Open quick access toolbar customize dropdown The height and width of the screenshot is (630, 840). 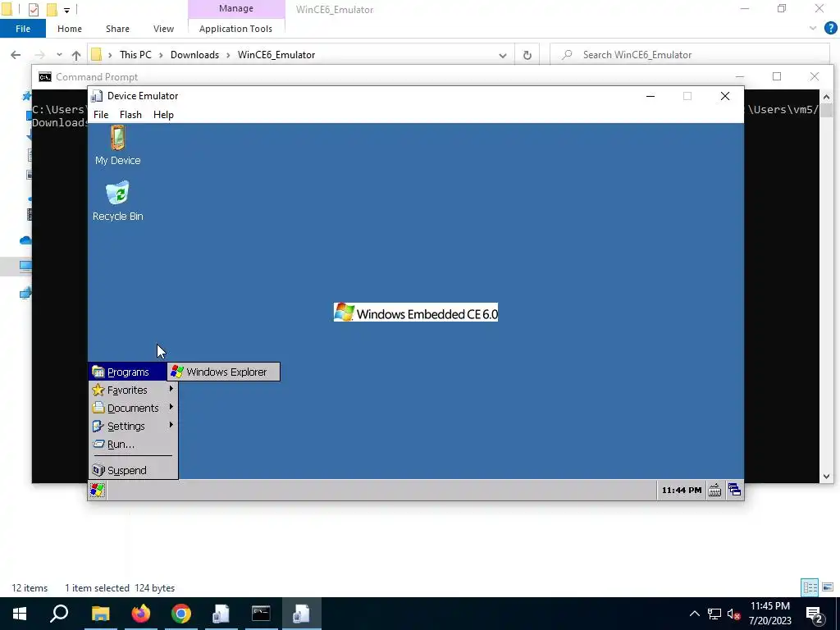[x=66, y=10]
